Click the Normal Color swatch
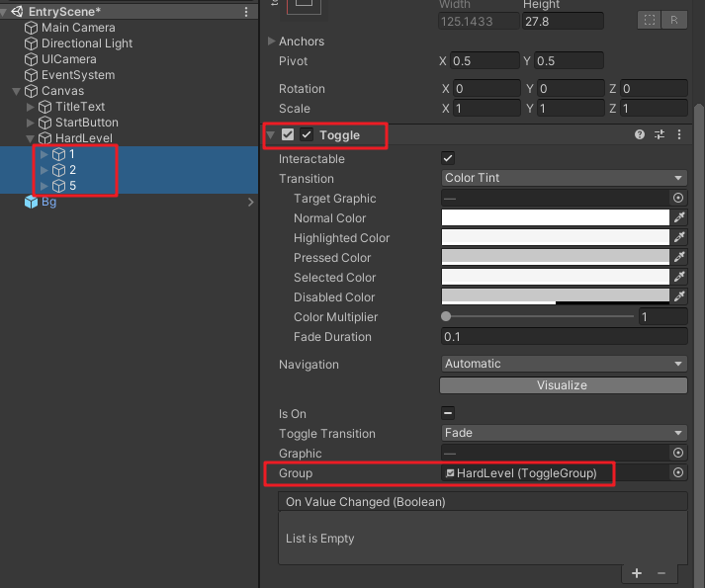 point(556,217)
